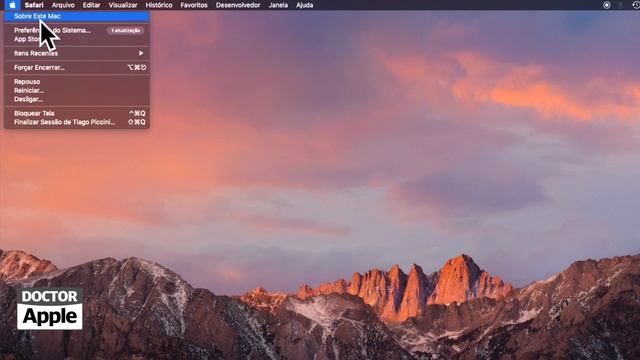Viewport: 640px width, 360px height.
Task: Open the Editar menu
Action: click(x=91, y=5)
